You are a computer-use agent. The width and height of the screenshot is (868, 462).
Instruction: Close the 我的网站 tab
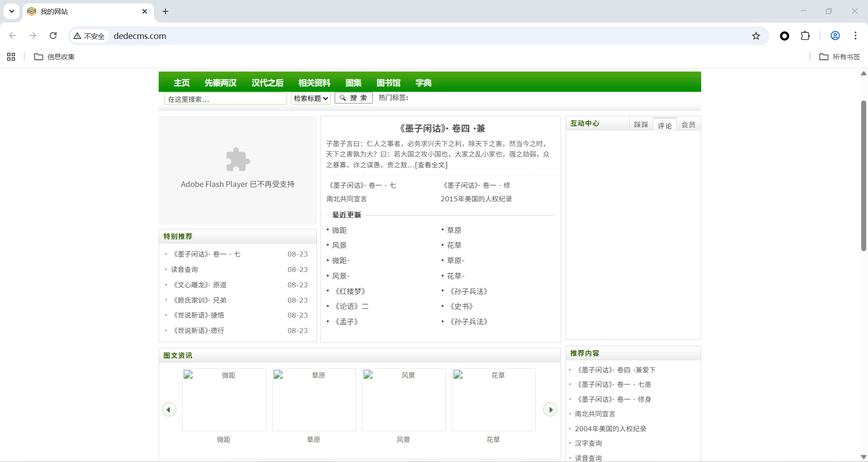tap(145, 11)
